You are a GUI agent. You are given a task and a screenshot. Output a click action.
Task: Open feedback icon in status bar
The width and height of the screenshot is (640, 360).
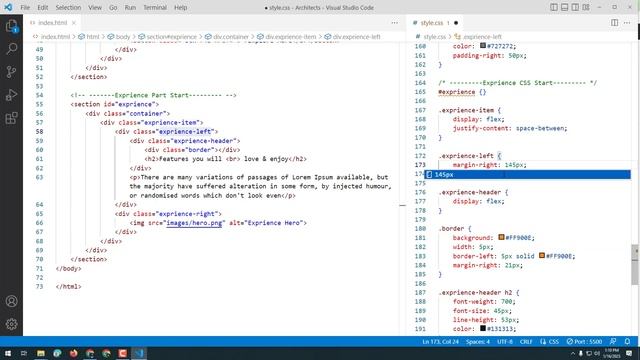coord(613,342)
